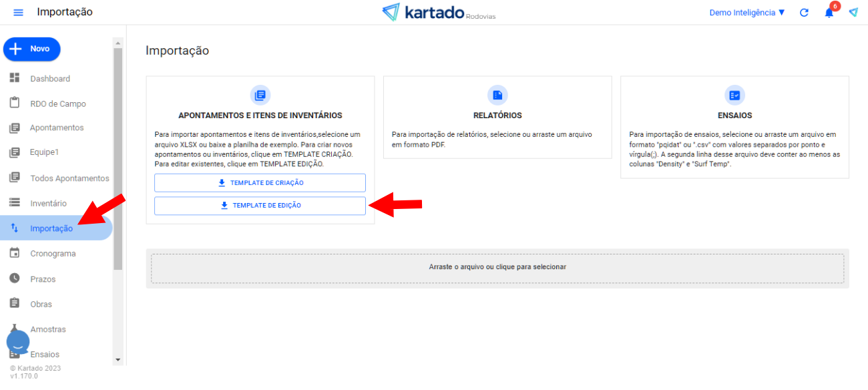Click the Dashboard grid icon in sidebar
This screenshot has width=868, height=390.
pyautogui.click(x=15, y=78)
